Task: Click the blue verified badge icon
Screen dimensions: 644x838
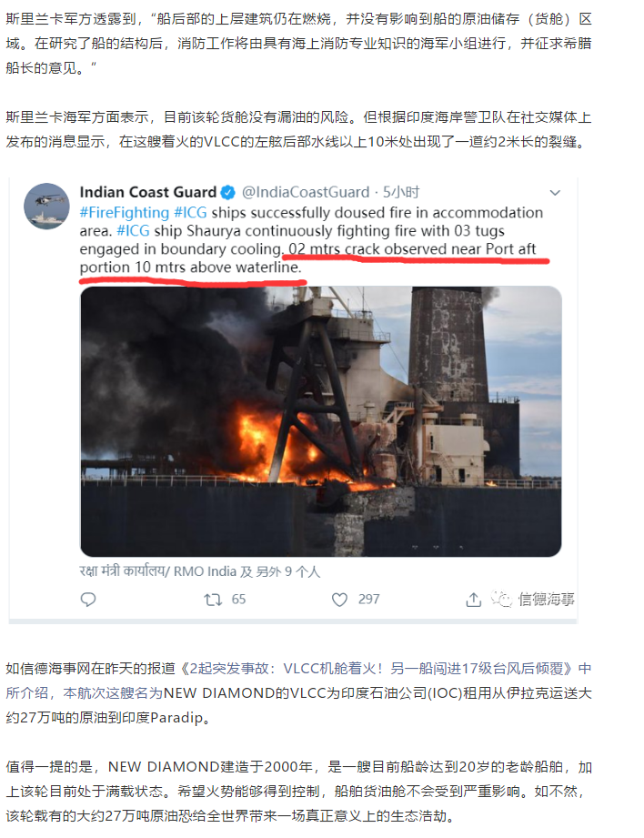Action: point(228,192)
